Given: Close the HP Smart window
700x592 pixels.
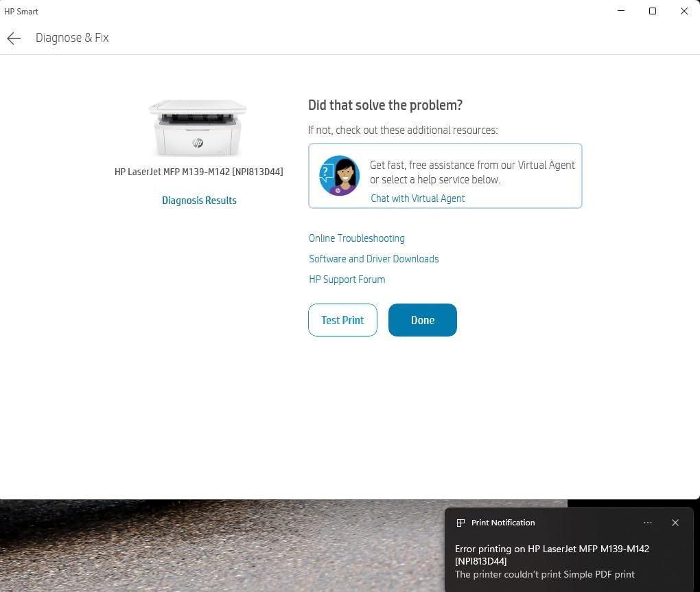Looking at the screenshot, I should click(x=684, y=11).
